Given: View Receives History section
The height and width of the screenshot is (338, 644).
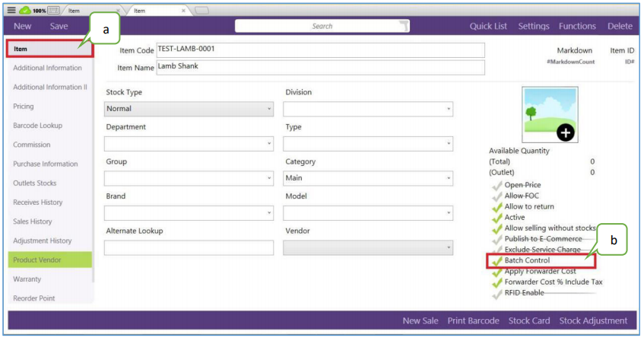Looking at the screenshot, I should point(38,202).
